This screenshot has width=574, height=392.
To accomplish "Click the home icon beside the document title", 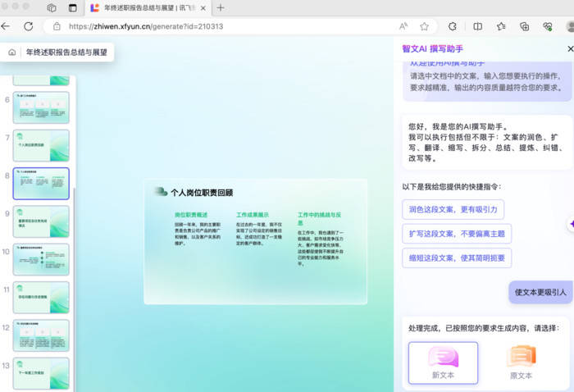I will point(12,52).
